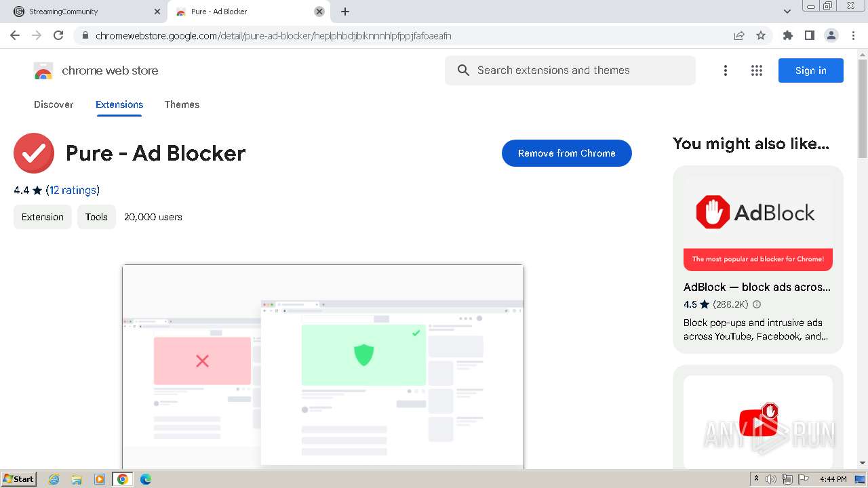
Task: Select the Chrome taskbar icon
Action: pos(123,479)
